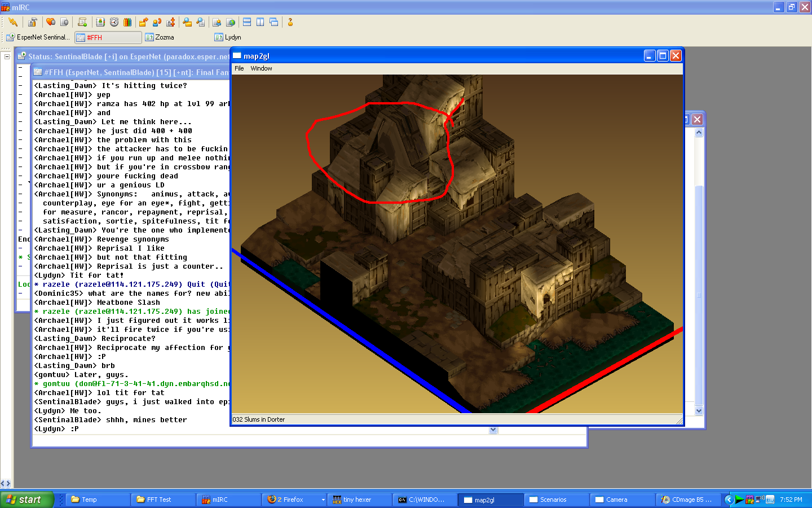
Task: Switch to #FFH channel in switchbar
Action: (x=108, y=37)
